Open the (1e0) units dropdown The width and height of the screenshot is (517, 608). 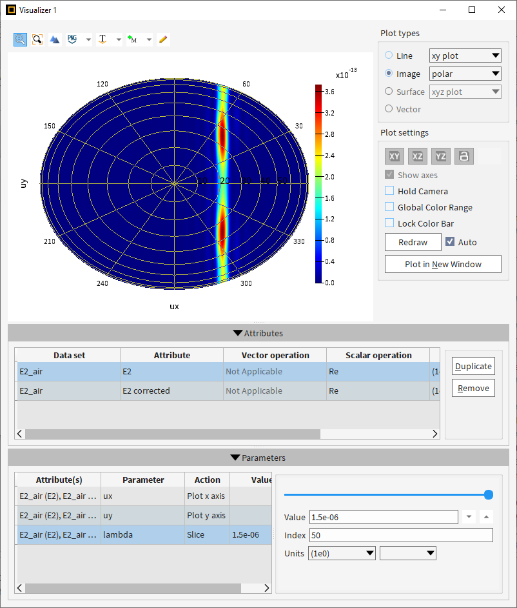[342, 553]
